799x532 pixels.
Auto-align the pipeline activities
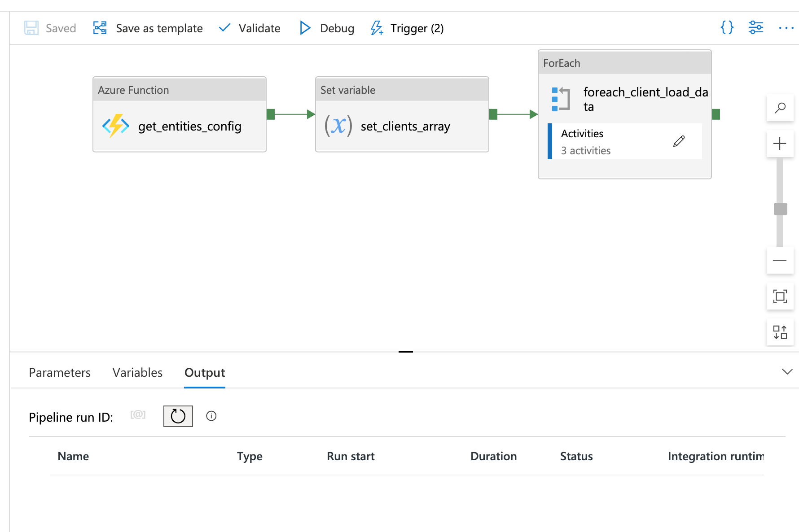(780, 332)
